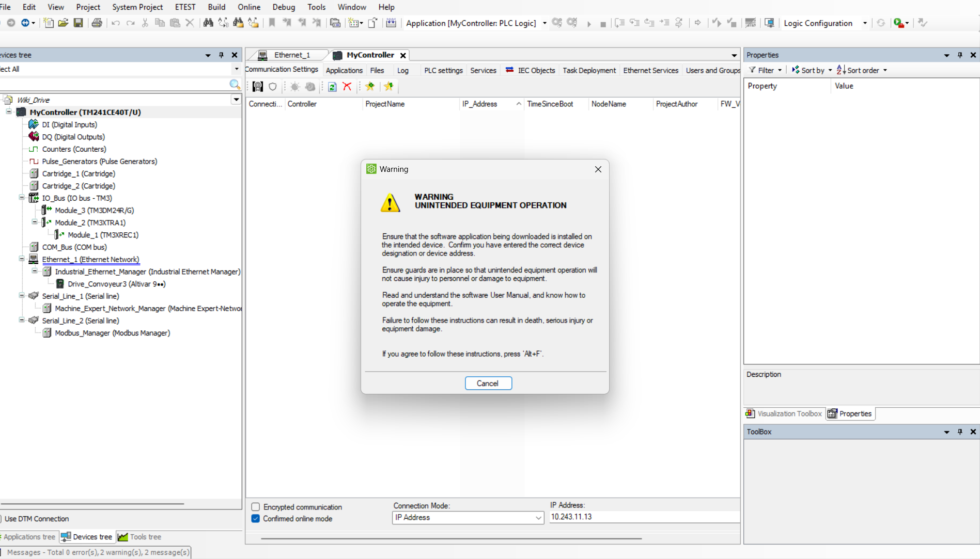Open the Online menu
The height and width of the screenshot is (559, 980).
(248, 7)
